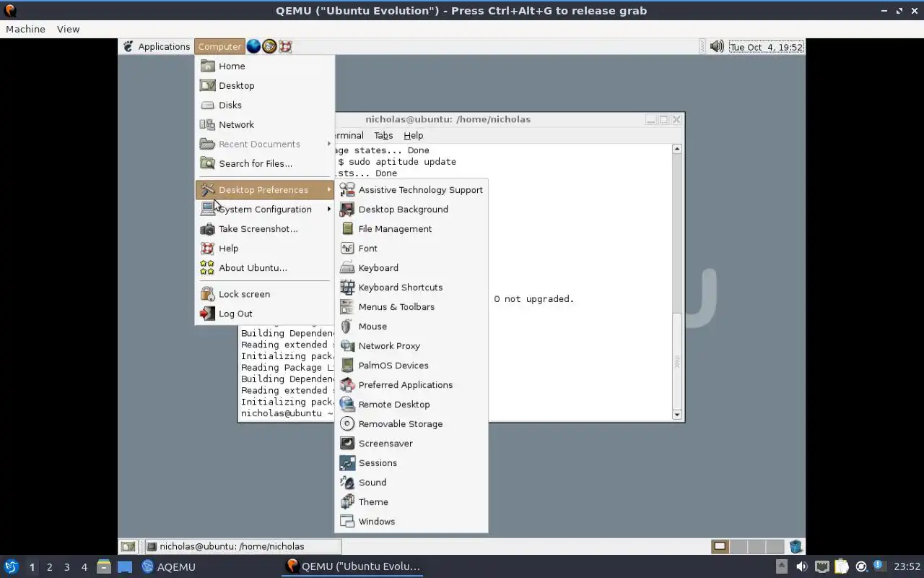Close the Computer menu button
The height and width of the screenshot is (578, 924).
pyautogui.click(x=219, y=46)
